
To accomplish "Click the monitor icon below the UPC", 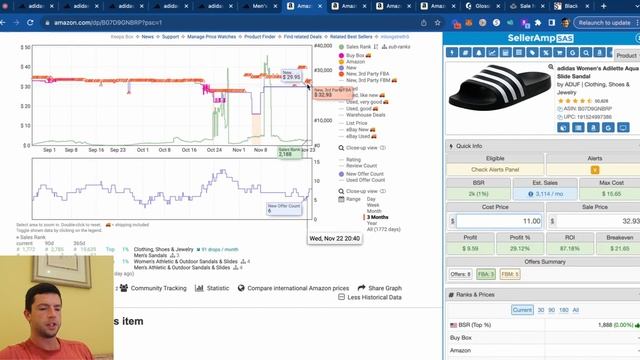I will click(623, 127).
